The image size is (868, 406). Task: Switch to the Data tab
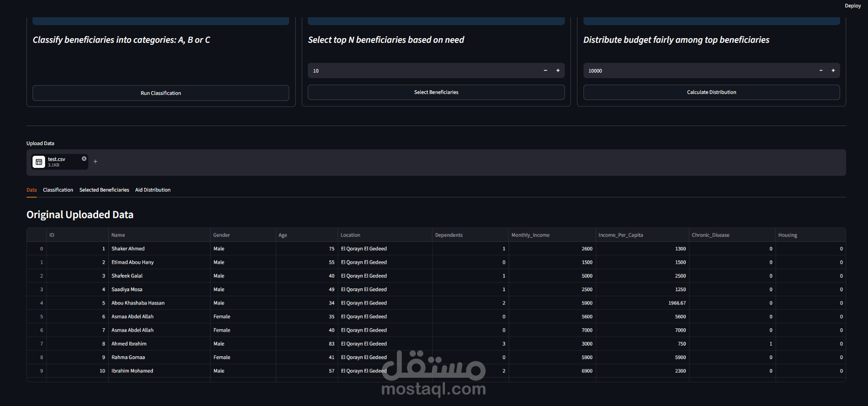(32, 190)
